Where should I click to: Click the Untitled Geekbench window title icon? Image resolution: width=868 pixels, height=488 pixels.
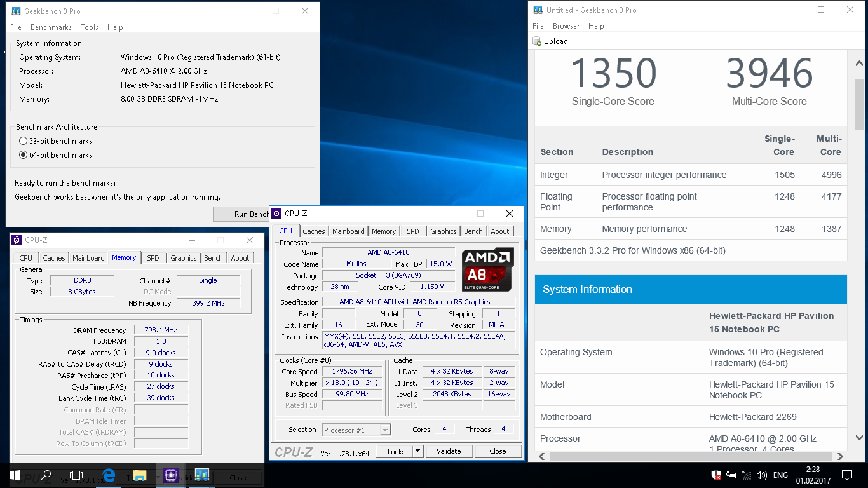(x=538, y=10)
